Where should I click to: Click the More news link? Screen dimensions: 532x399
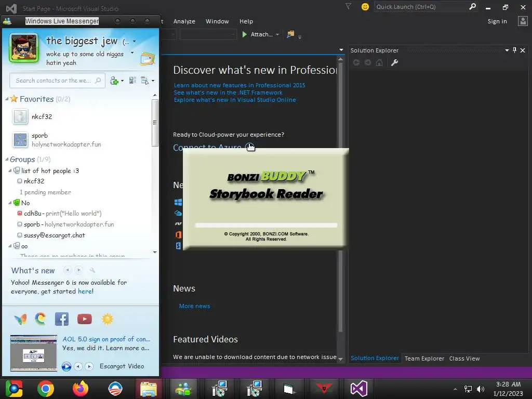coord(194,306)
